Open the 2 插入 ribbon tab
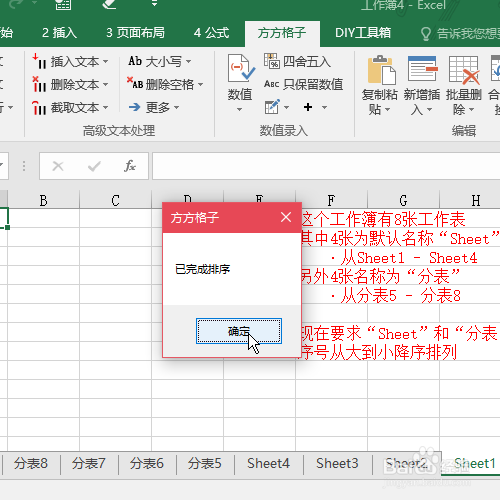Screen dimensions: 500x500 pos(59,33)
